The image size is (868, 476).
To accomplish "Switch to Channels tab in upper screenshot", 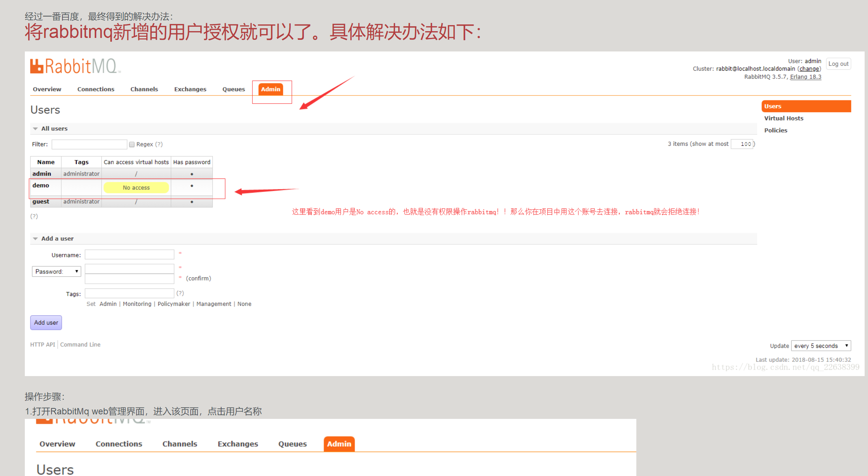I will tap(144, 89).
